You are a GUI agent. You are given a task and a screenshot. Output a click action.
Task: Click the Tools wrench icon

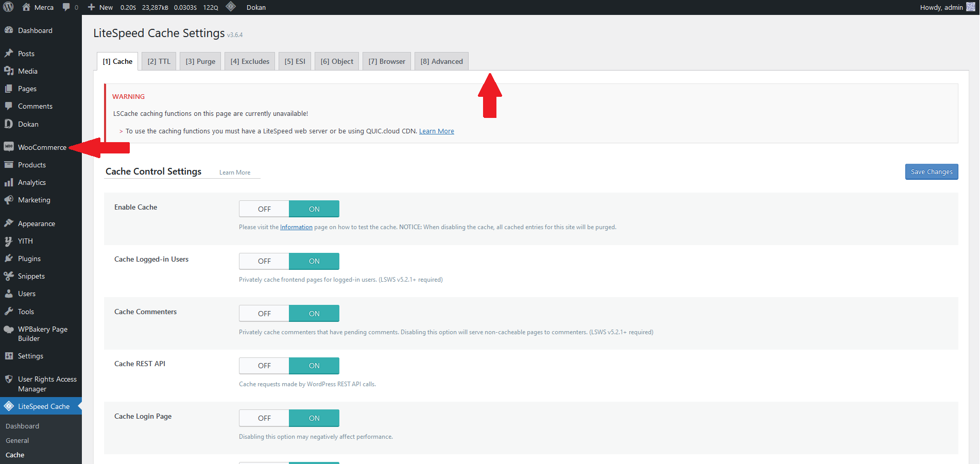click(9, 312)
